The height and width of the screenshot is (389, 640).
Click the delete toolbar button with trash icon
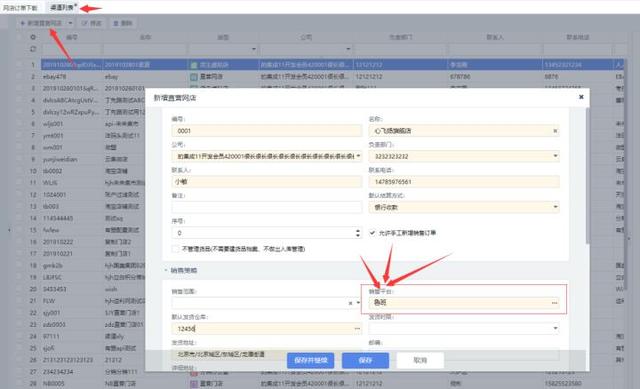(123, 23)
